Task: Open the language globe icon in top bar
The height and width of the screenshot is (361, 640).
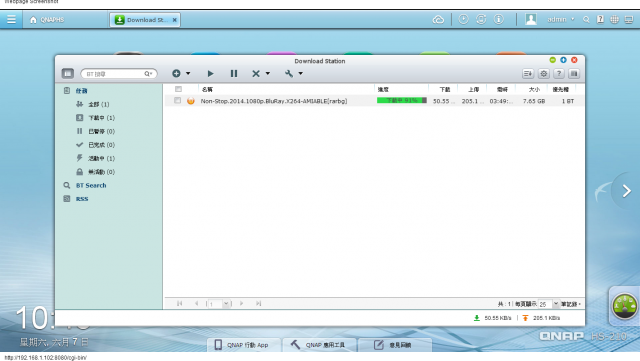Action: pyautogui.click(x=614, y=19)
